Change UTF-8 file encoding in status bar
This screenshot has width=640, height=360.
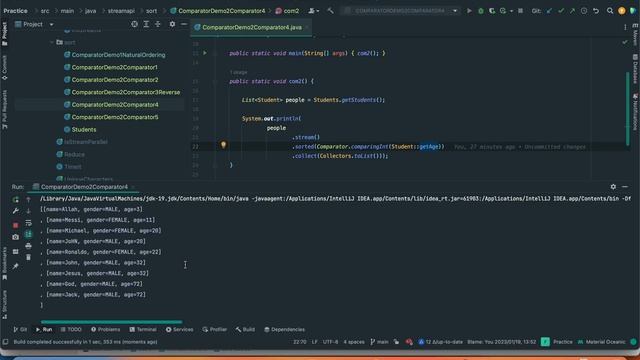pos(330,342)
